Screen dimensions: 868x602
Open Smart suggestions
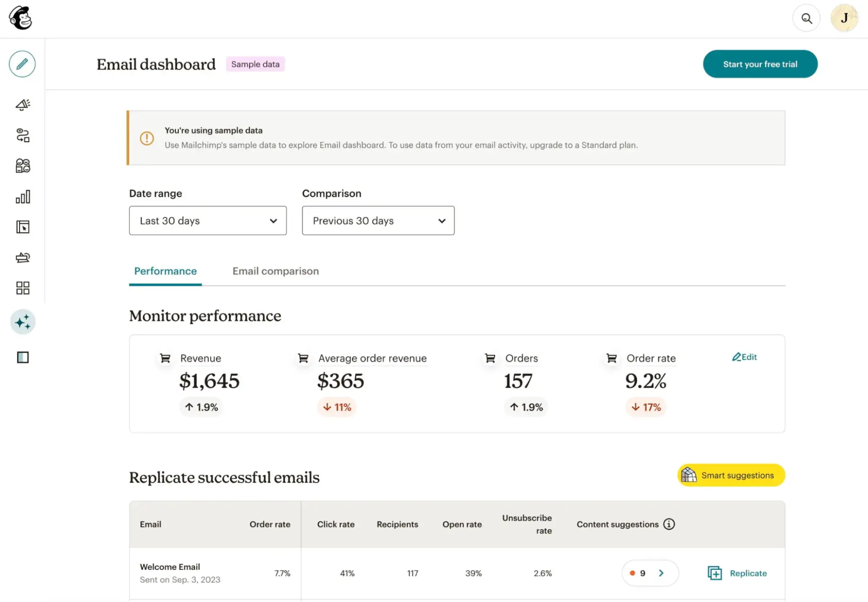coord(730,475)
